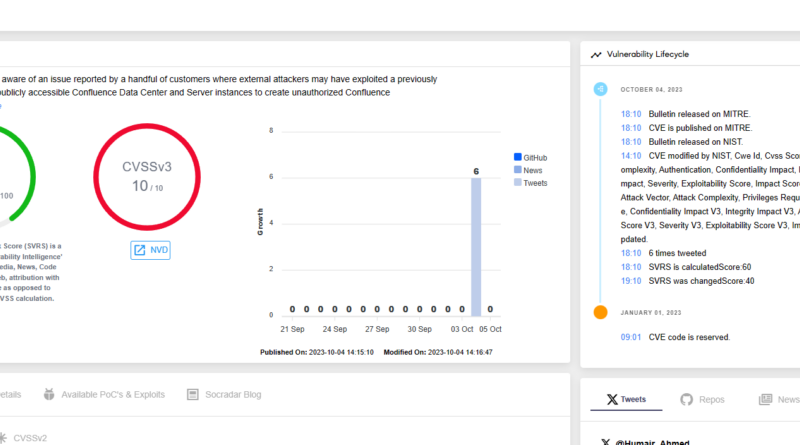Click the 14:10 CVE modified timestamp

point(631,156)
